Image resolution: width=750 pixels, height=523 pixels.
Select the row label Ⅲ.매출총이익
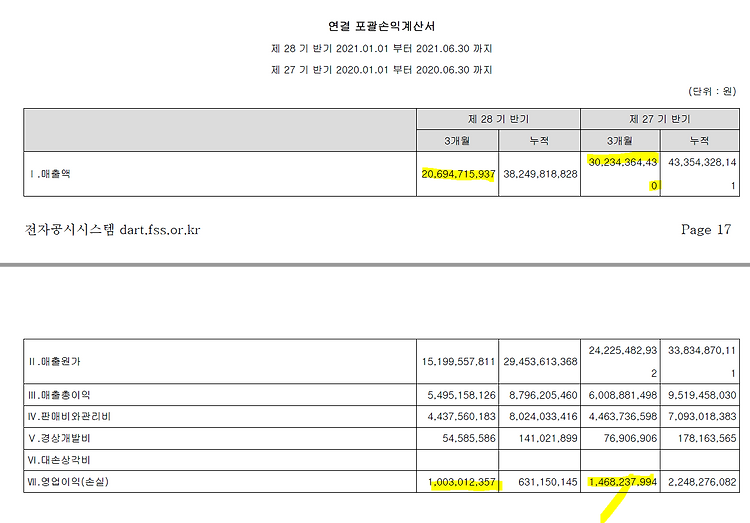(x=59, y=395)
